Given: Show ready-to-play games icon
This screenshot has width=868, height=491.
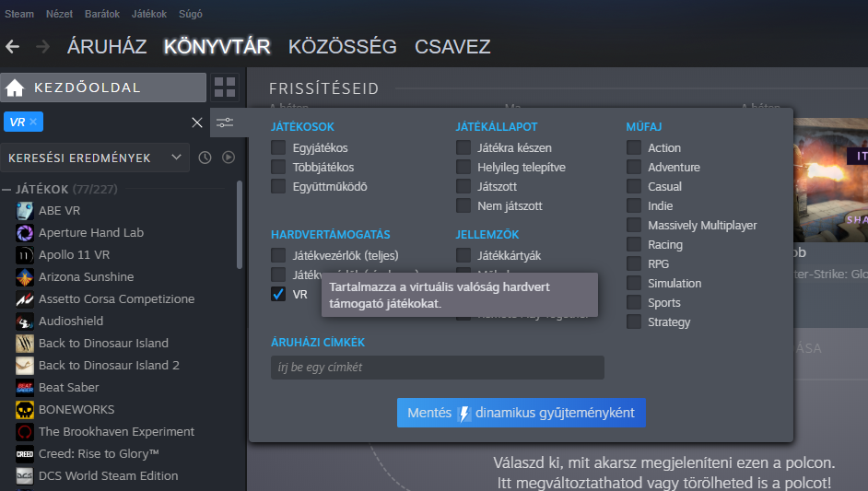Looking at the screenshot, I should 229,158.
